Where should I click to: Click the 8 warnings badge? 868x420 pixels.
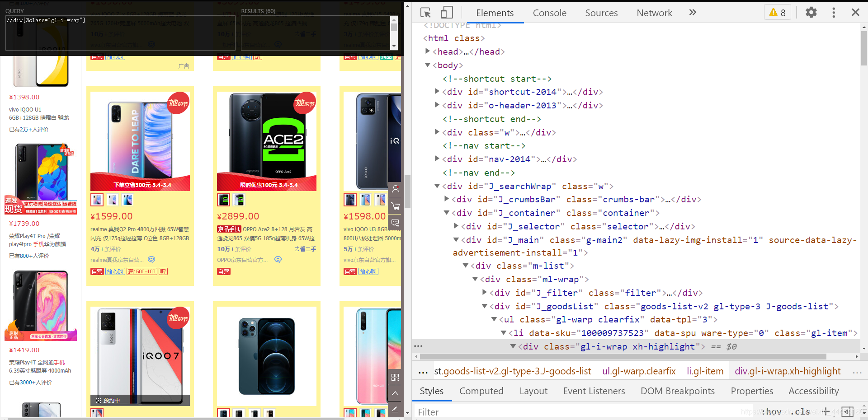(778, 13)
